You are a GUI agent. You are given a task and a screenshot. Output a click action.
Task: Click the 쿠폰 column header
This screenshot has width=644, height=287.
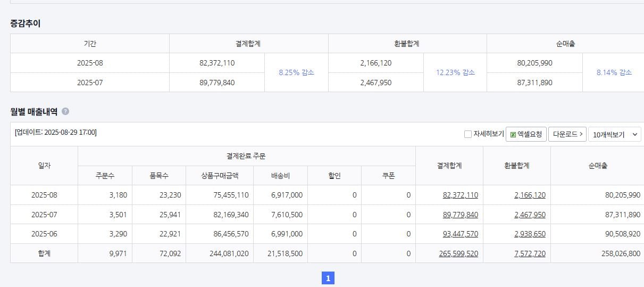(388, 176)
